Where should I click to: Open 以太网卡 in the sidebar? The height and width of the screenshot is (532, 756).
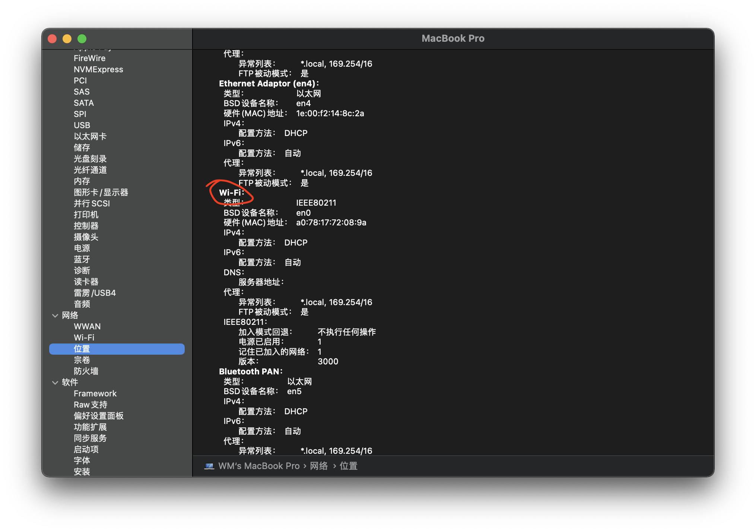(x=90, y=136)
